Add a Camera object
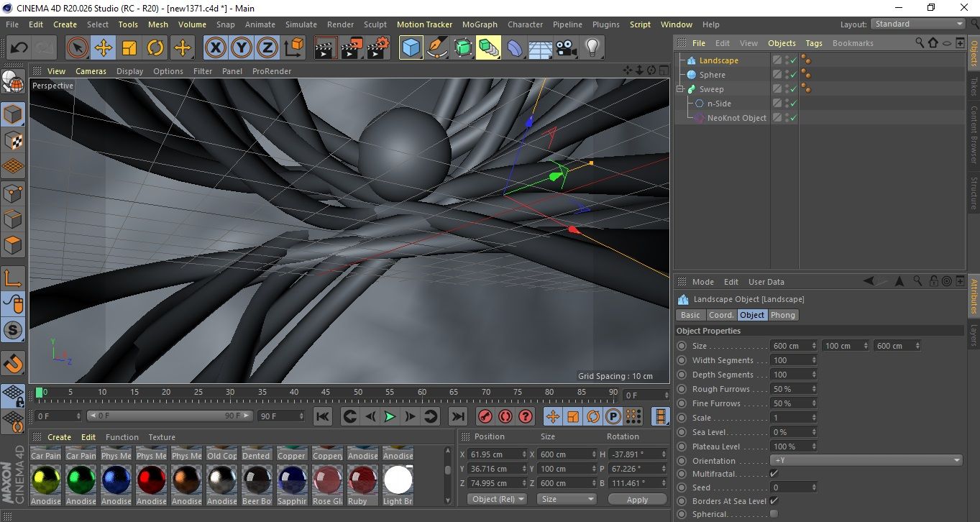Screen dimensions: 980x522 click(567, 48)
